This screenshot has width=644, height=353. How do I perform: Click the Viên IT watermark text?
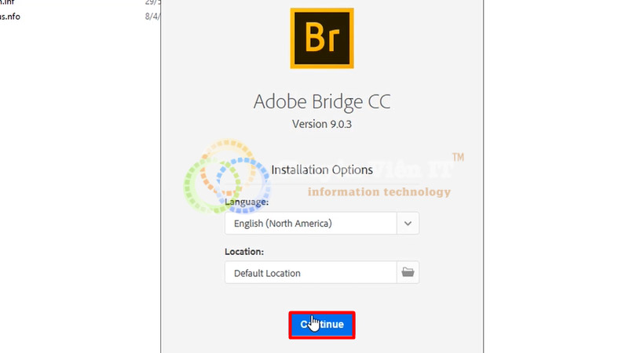[x=424, y=170]
